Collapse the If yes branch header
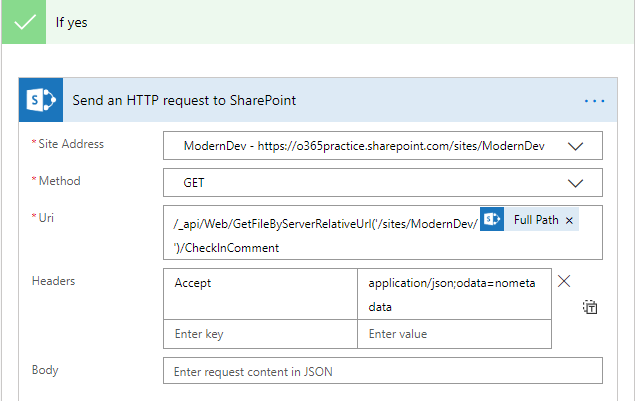Screen dimensions: 635x401 point(300,21)
